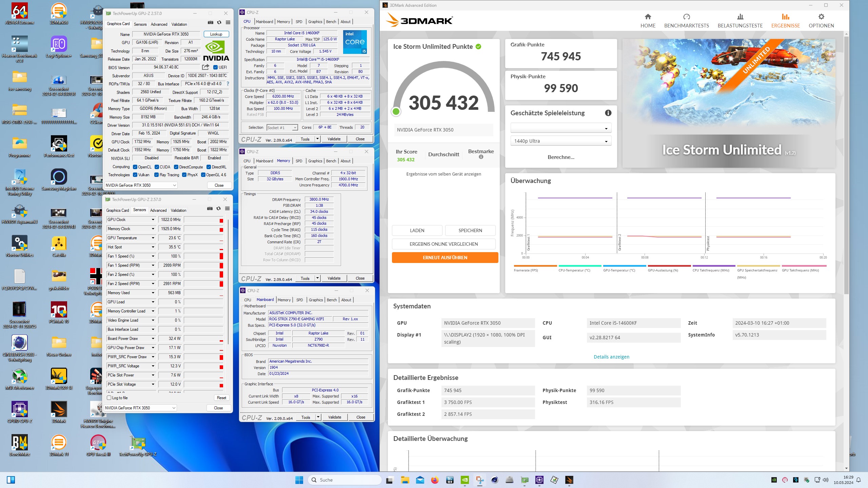Open Catzilla desktop icon
Screen dimensions: 868x488
59,246
